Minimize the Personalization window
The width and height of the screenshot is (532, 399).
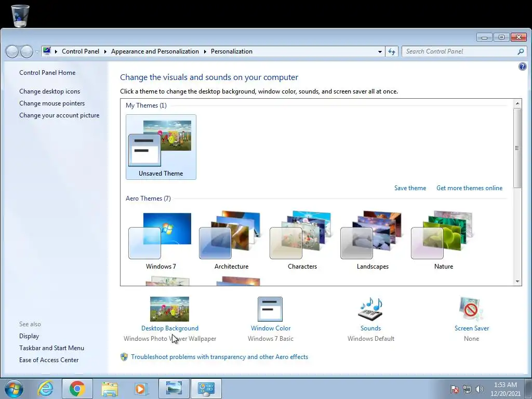click(x=484, y=37)
